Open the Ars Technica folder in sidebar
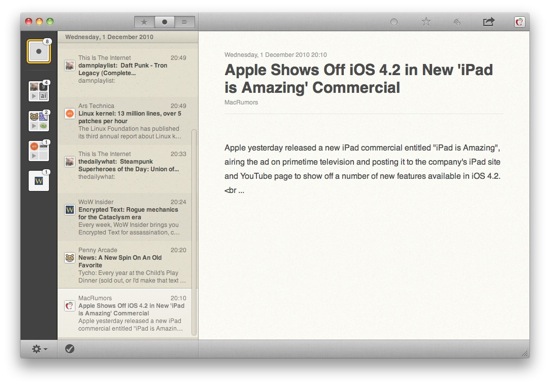The height and width of the screenshot is (386, 550). point(39,151)
